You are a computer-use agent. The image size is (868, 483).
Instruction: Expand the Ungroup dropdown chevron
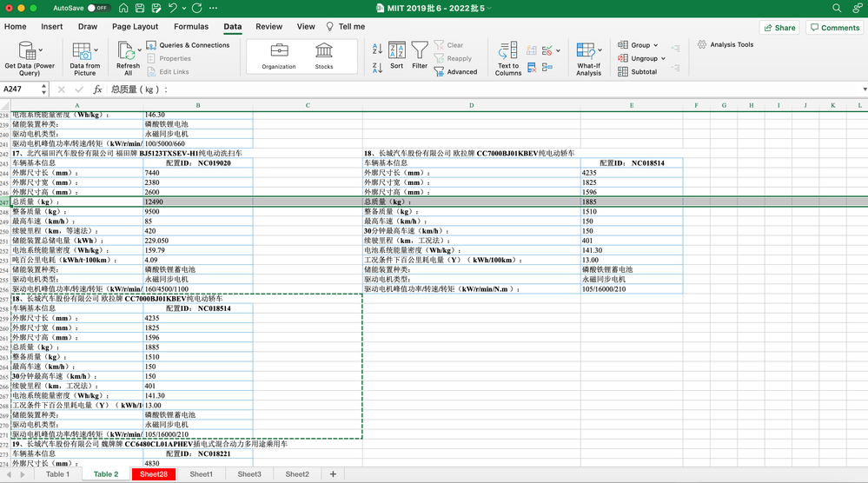coord(663,59)
